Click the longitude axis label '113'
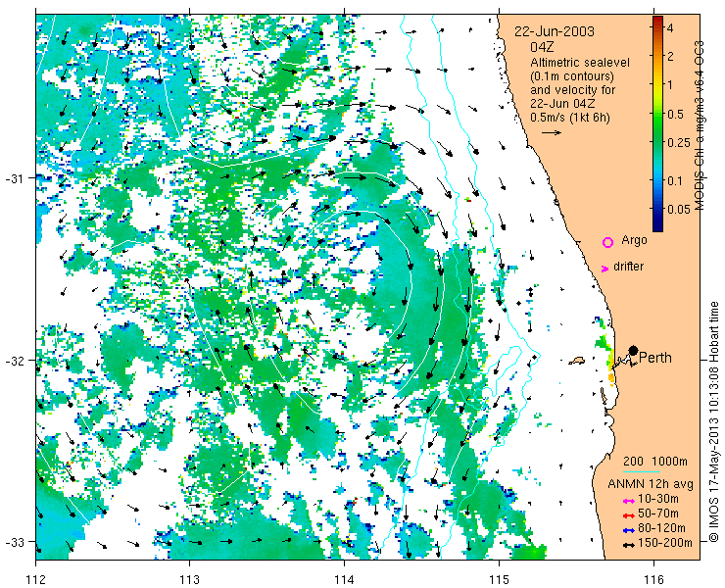The width and height of the screenshot is (725, 588). point(189,579)
